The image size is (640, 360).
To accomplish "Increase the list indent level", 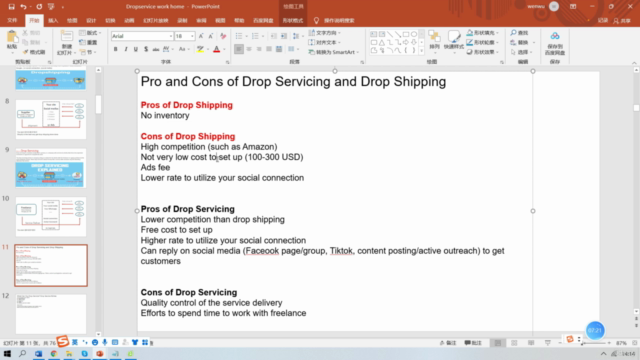I will 284,36.
